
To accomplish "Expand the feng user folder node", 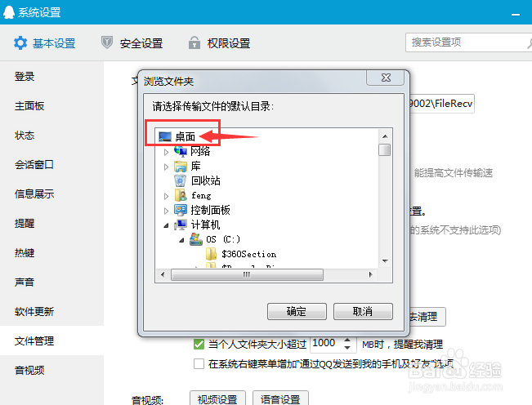I will point(166,196).
